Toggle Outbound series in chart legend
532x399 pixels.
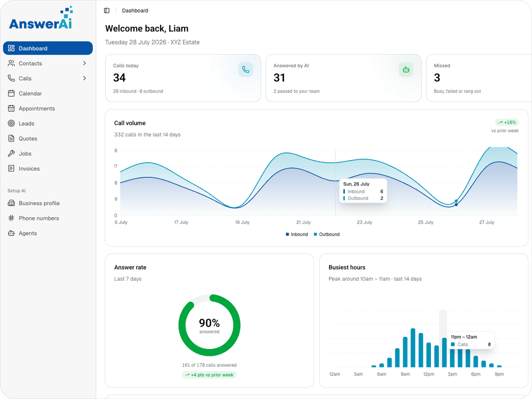[x=327, y=235]
